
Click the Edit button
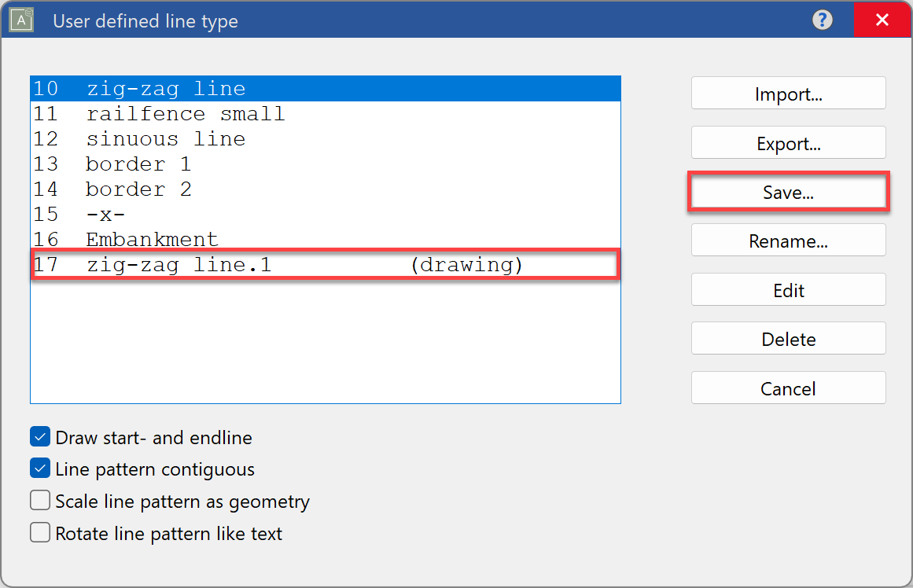(788, 289)
